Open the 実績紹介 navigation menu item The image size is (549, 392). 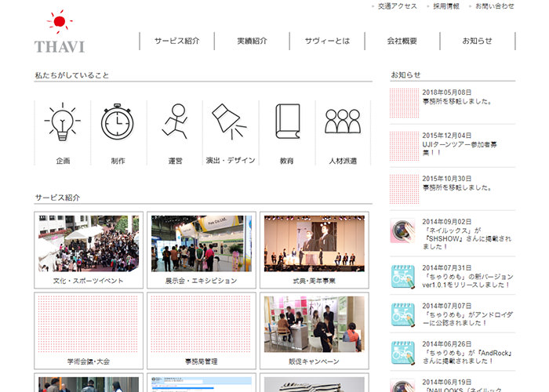[252, 41]
